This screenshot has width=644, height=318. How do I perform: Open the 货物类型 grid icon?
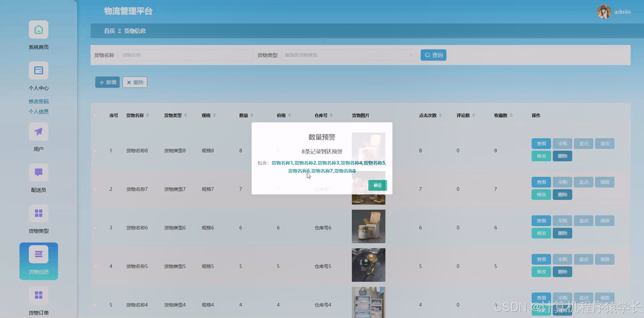[39, 214]
